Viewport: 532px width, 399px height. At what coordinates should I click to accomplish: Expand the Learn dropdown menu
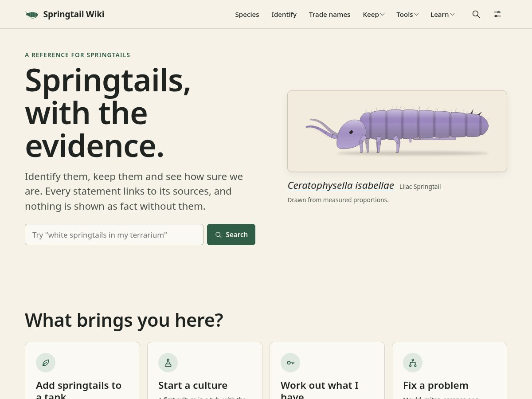pos(442,15)
